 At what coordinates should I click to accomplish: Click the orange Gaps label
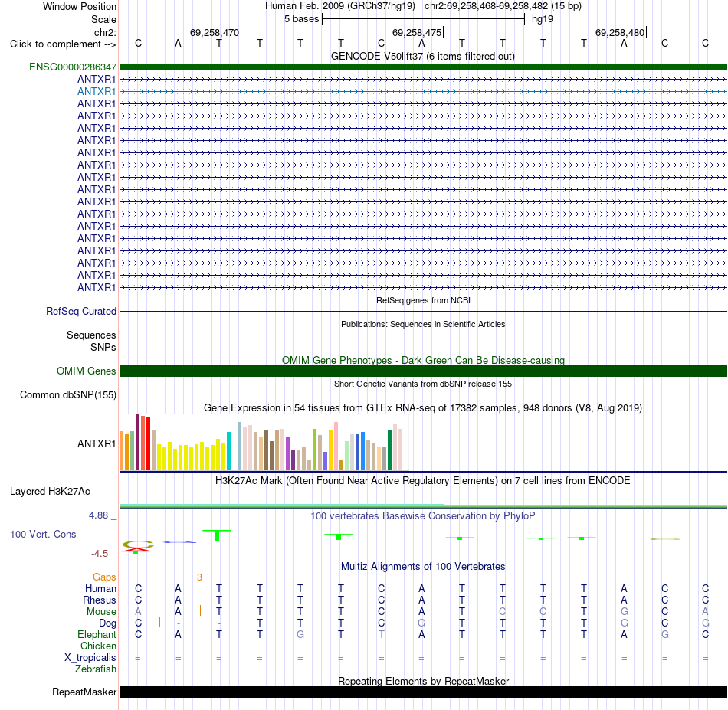(x=104, y=577)
